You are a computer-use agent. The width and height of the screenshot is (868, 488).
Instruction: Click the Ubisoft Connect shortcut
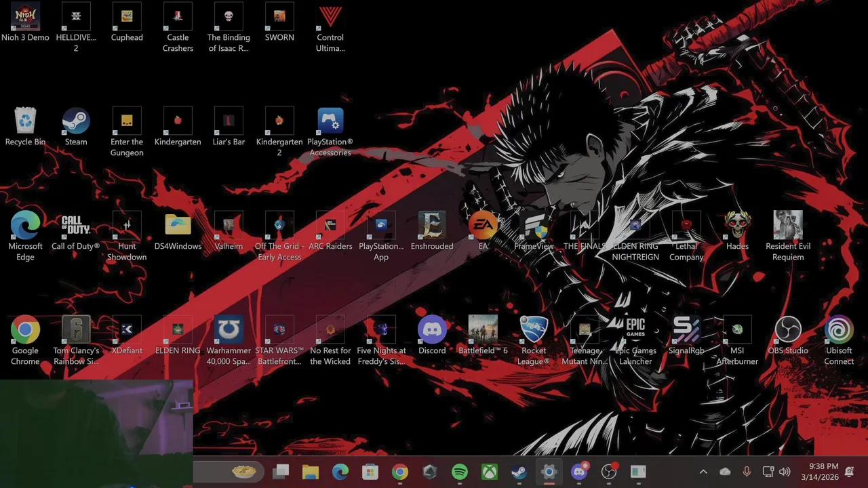coord(839,341)
